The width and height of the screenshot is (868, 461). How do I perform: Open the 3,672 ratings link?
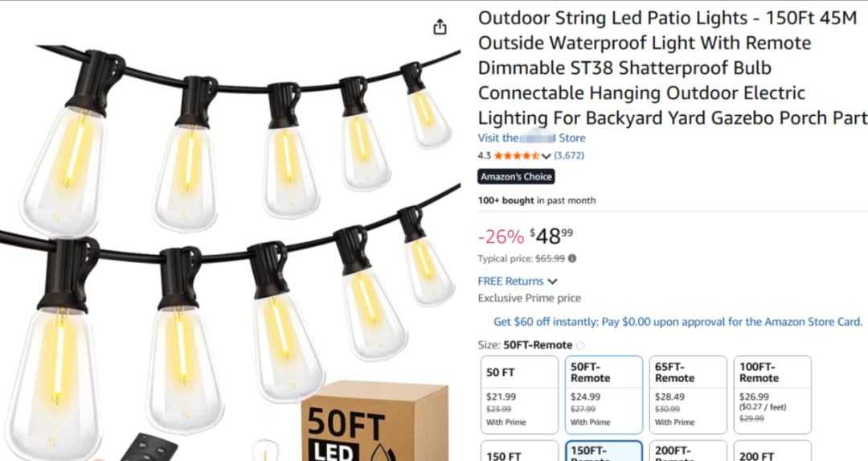(569, 156)
